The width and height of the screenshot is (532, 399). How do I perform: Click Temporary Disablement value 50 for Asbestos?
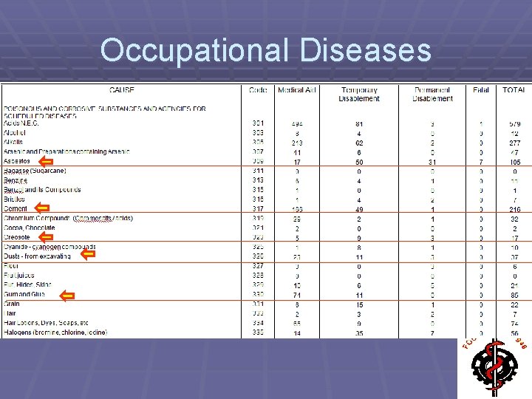pos(359,162)
